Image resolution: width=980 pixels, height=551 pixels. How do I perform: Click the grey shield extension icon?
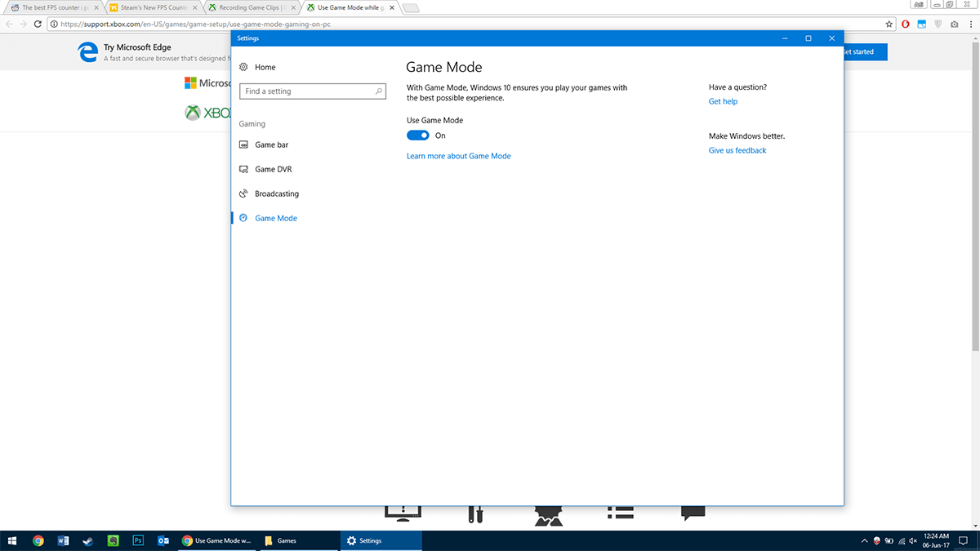(x=938, y=24)
